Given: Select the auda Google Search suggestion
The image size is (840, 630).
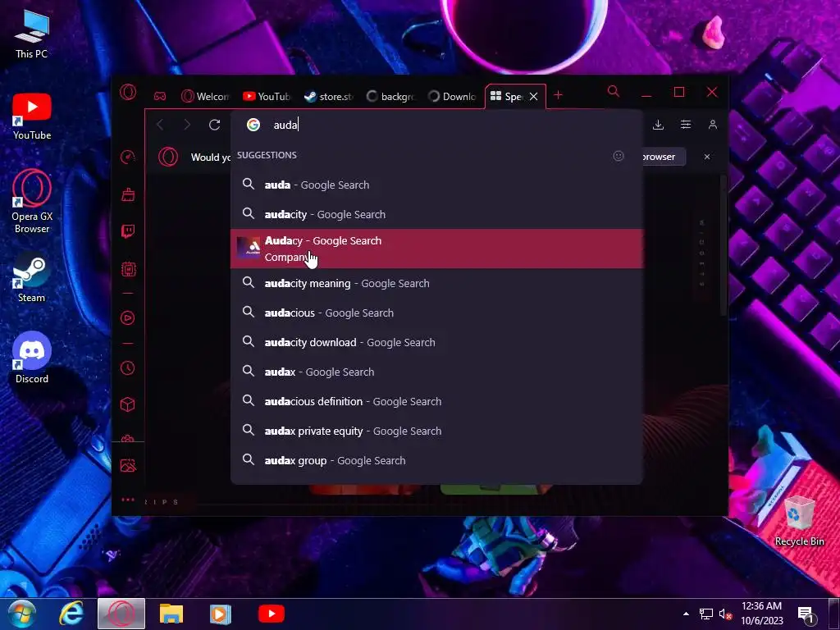Looking at the screenshot, I should pos(436,185).
